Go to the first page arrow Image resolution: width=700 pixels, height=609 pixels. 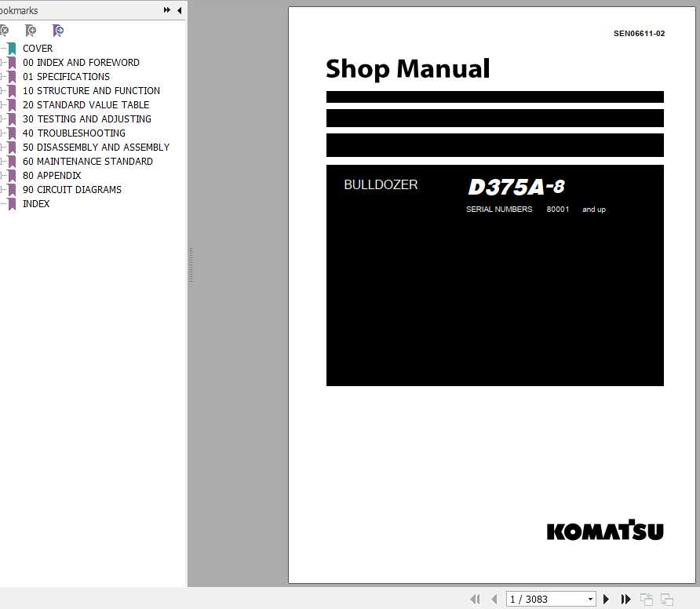tap(476, 599)
